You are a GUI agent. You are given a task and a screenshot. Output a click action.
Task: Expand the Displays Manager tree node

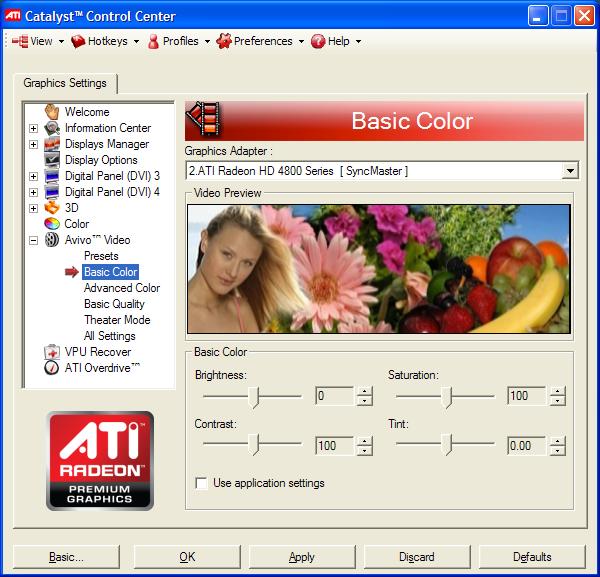coord(34,144)
